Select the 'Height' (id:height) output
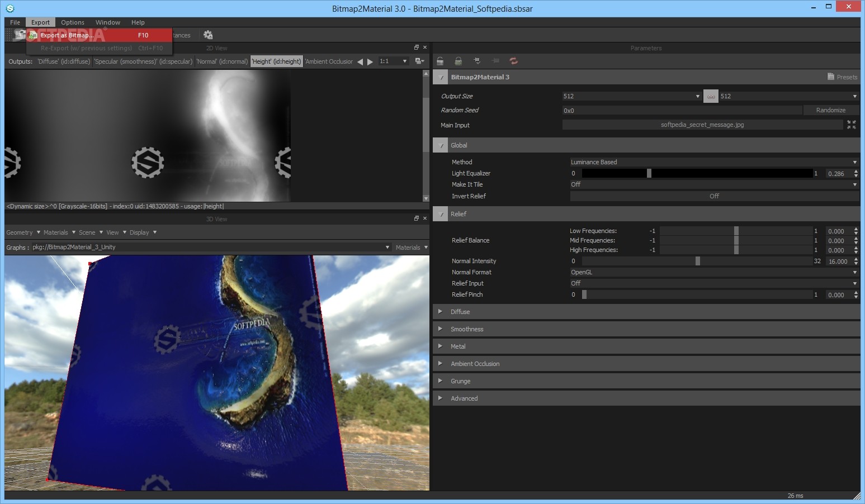 [276, 61]
